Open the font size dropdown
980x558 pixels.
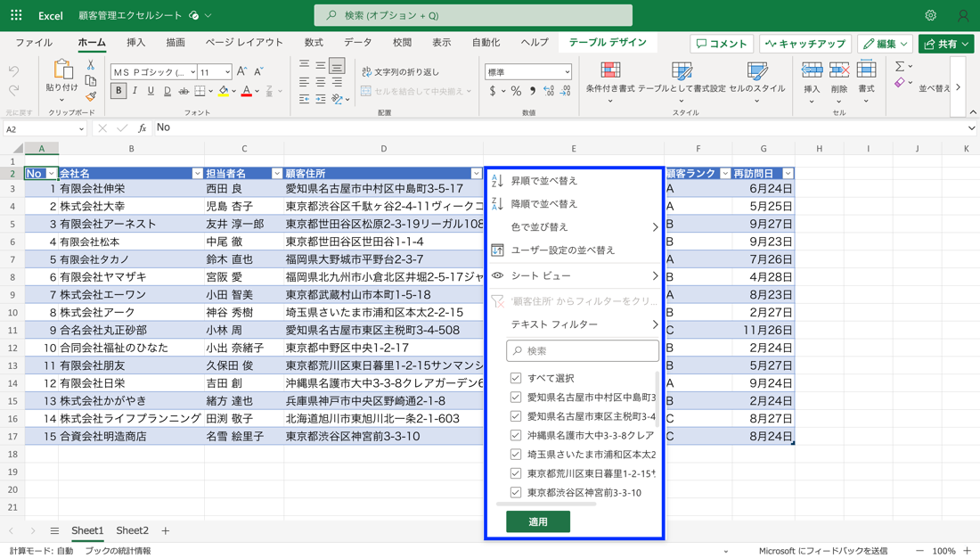pos(227,72)
